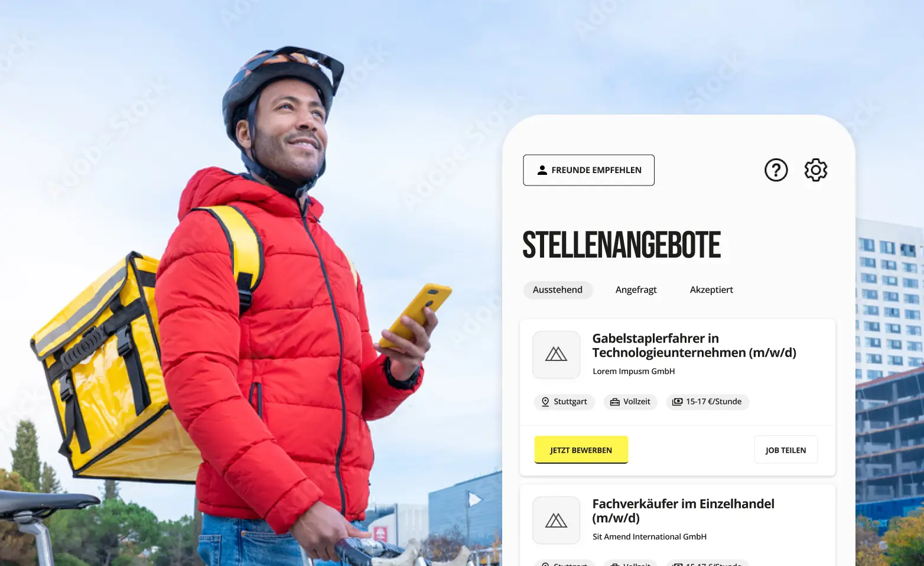Open the Gabelstaplerfahrer in Technologieunternehmen job title
Image resolution: width=924 pixels, height=566 pixels.
coord(694,346)
